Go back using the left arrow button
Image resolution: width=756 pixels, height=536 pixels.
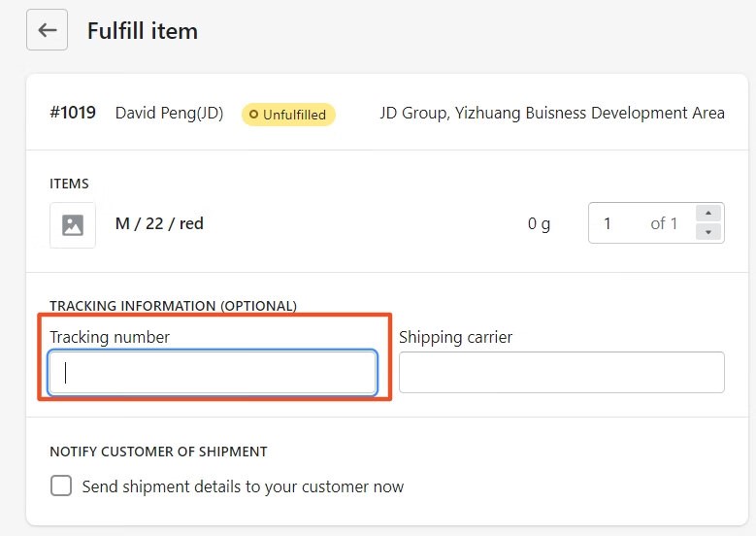47,30
